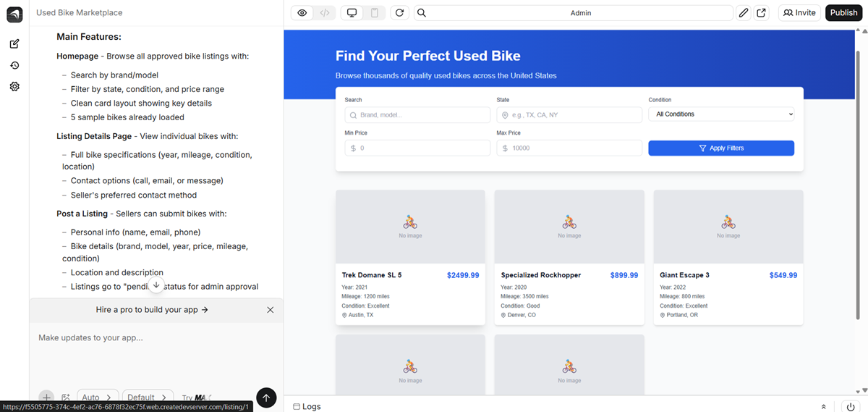
Task: Reload the app preview
Action: (399, 13)
